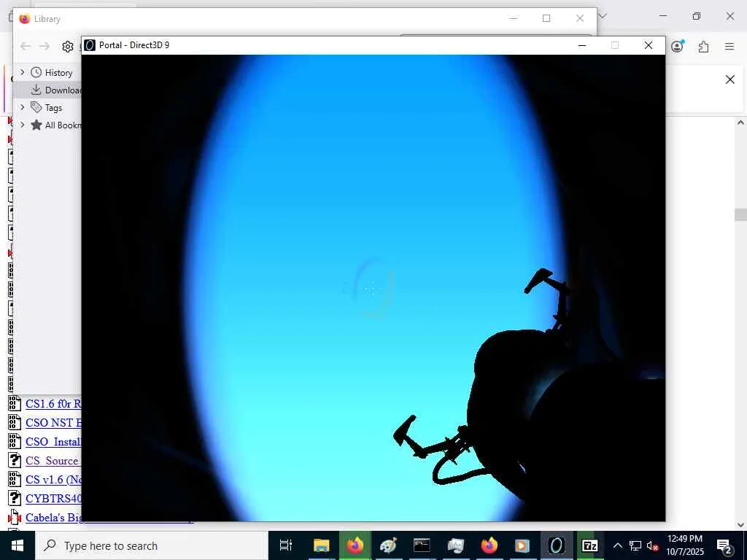Click the unknown-file icon beside CS_Source

[15, 461]
